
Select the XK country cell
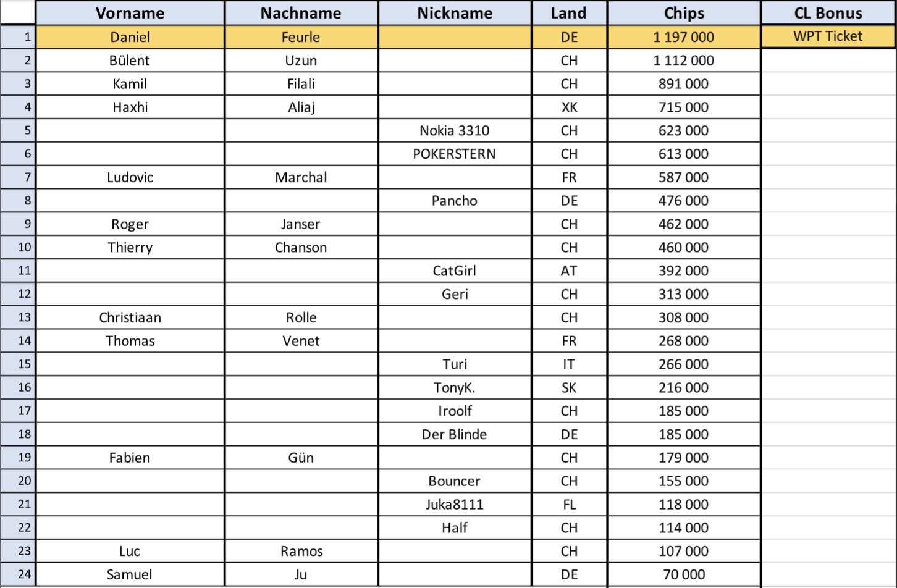pos(569,107)
